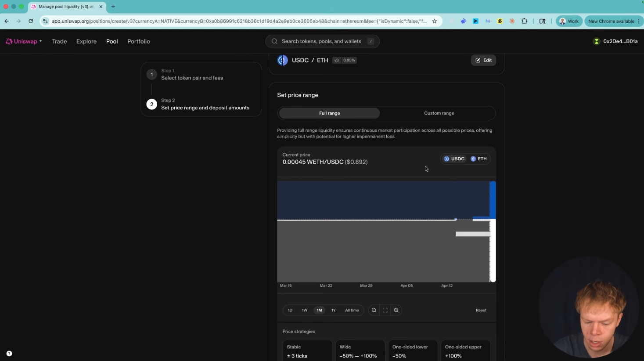The width and height of the screenshot is (644, 361).
Task: Open the yellow S extension icon
Action: [x=500, y=21]
